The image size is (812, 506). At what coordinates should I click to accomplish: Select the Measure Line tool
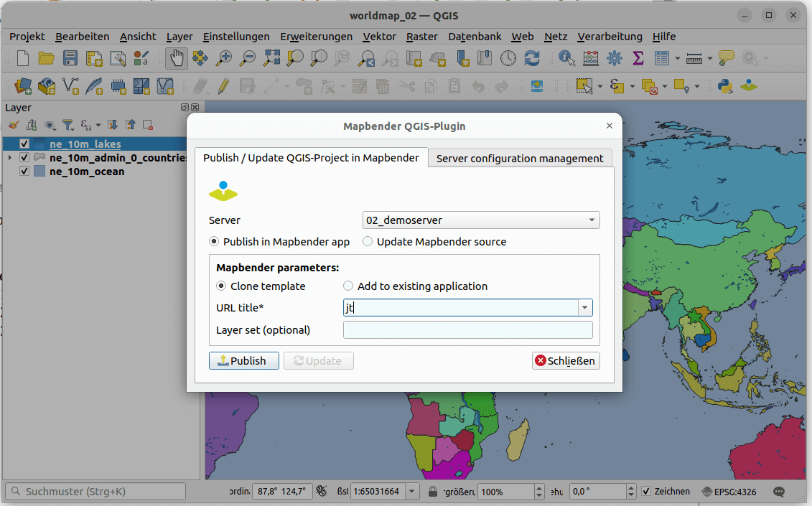pyautogui.click(x=695, y=59)
